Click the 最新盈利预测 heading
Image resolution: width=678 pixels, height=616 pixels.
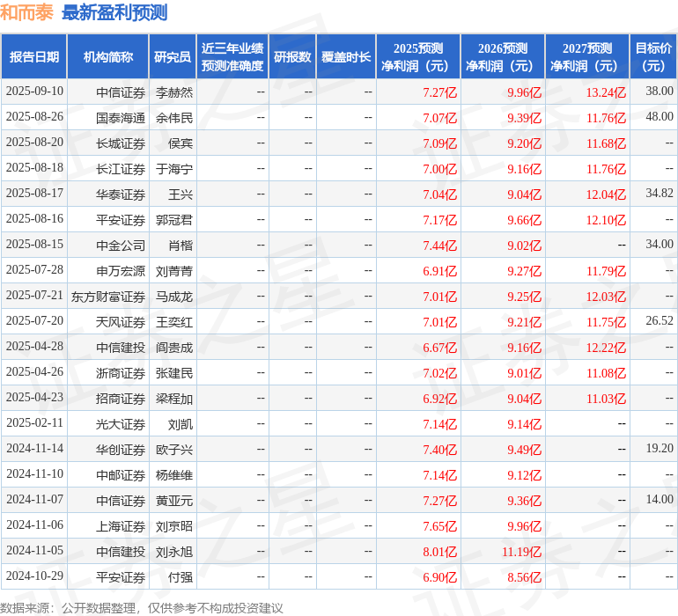(x=114, y=12)
